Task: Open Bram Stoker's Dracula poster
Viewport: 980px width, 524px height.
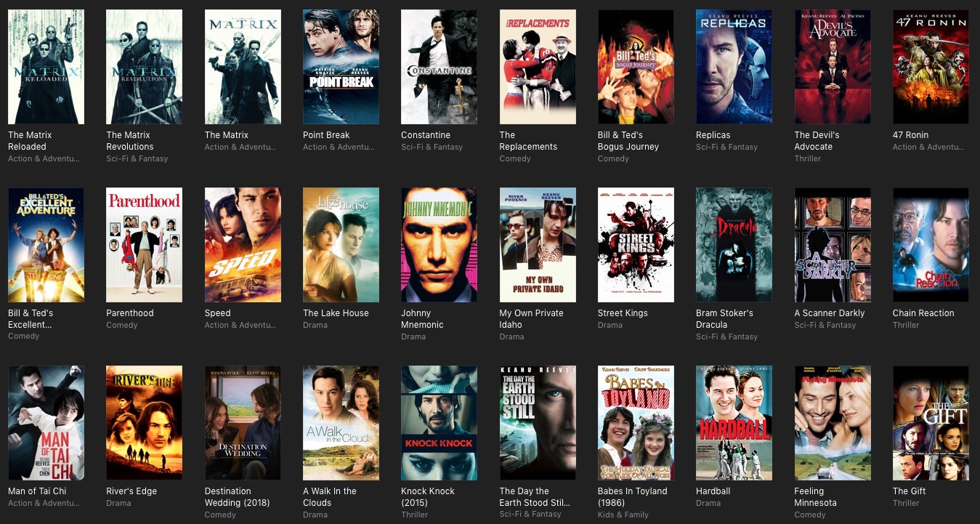Action: pyautogui.click(x=734, y=245)
